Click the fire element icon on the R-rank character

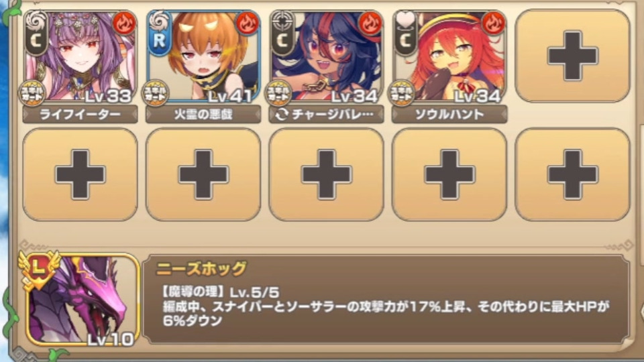point(248,24)
